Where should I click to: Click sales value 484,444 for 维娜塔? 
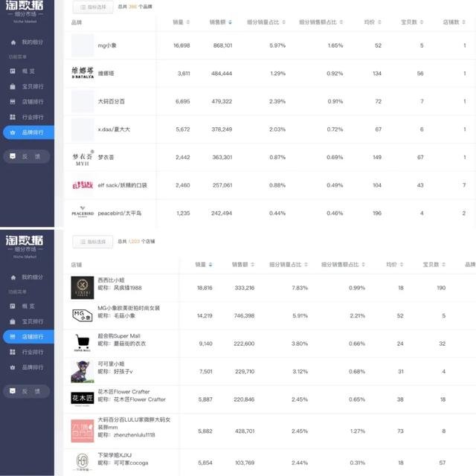point(222,74)
